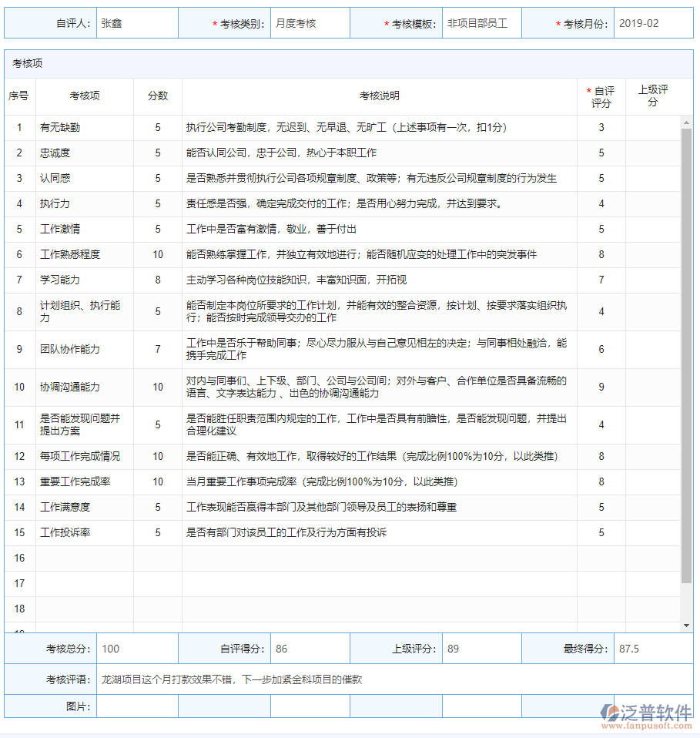Edit the self-rating score for 有无缺勤

tap(601, 127)
